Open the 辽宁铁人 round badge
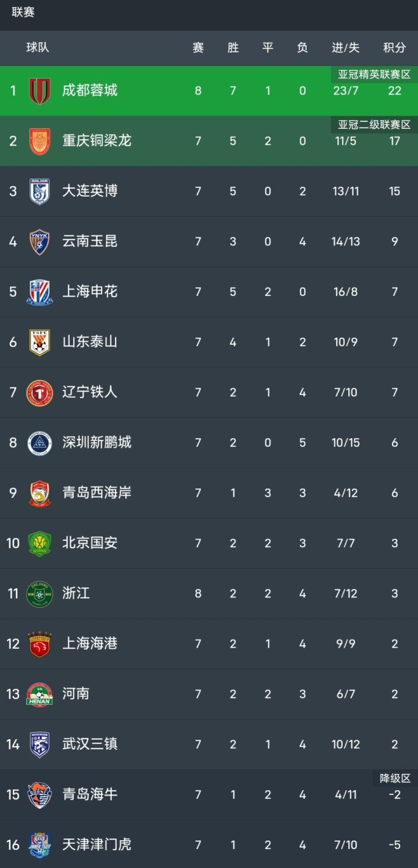418x868 pixels. (39, 393)
